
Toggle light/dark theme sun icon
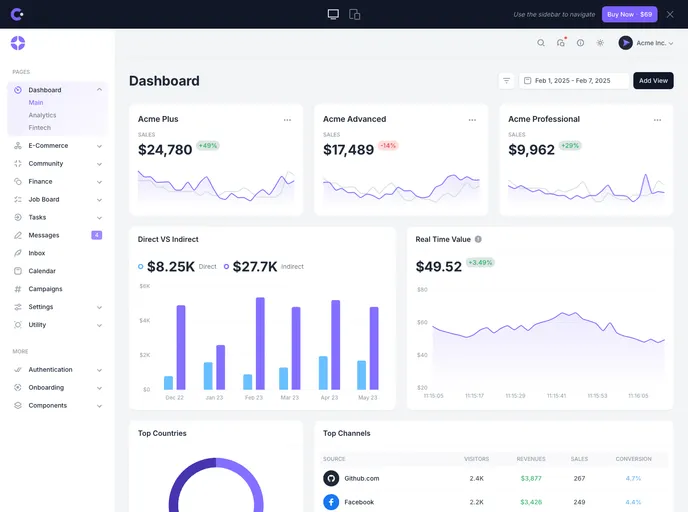coord(600,43)
